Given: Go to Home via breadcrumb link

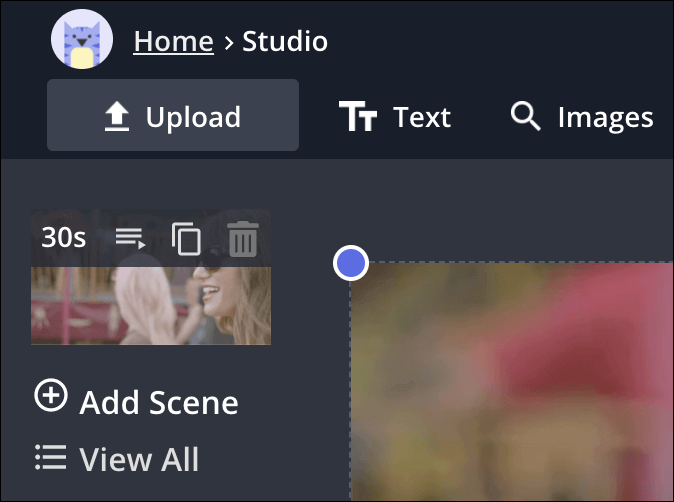Looking at the screenshot, I should point(173,41).
